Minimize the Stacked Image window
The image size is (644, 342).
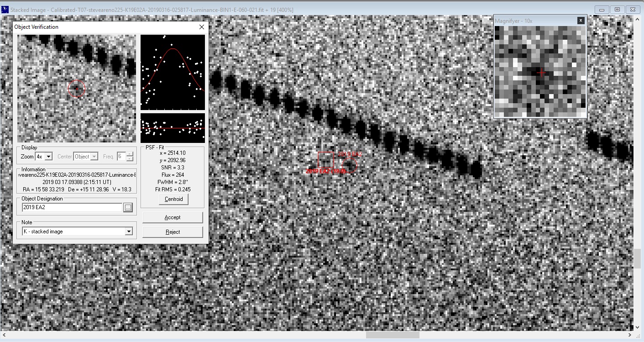pos(602,9)
